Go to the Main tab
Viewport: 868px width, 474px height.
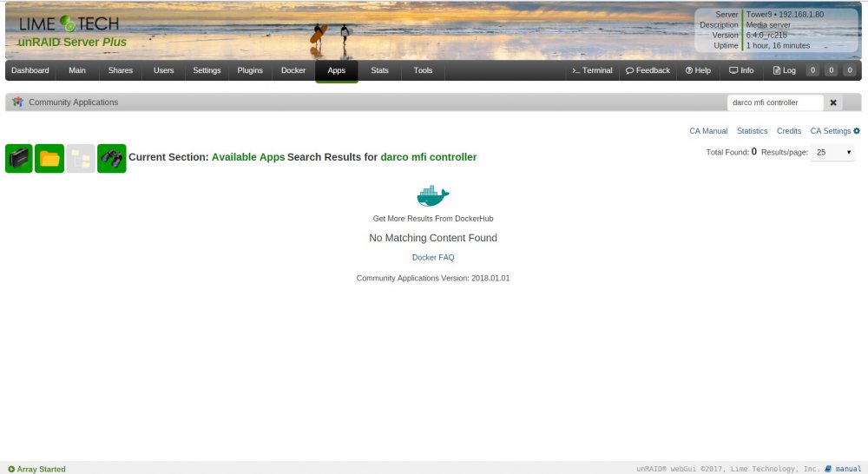(x=77, y=70)
